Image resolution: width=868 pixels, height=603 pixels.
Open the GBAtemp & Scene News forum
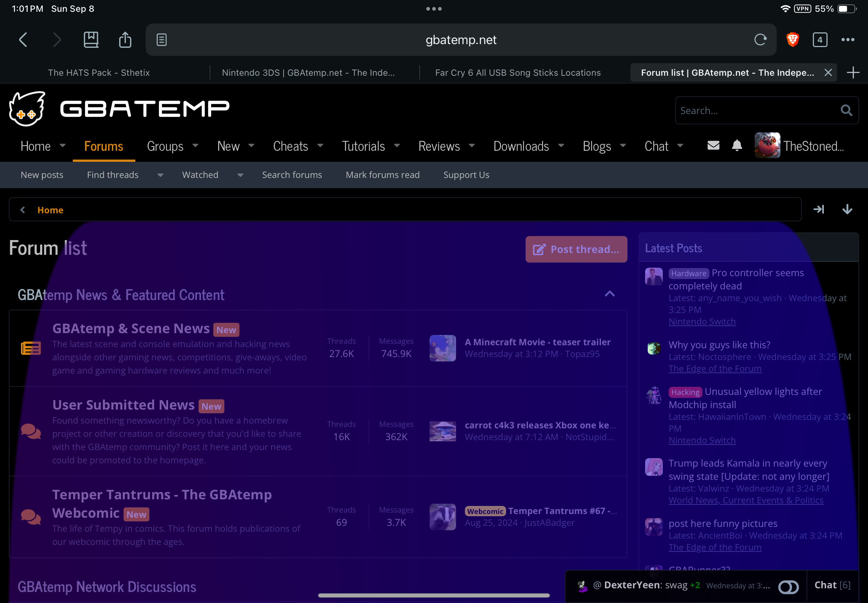[x=131, y=328]
